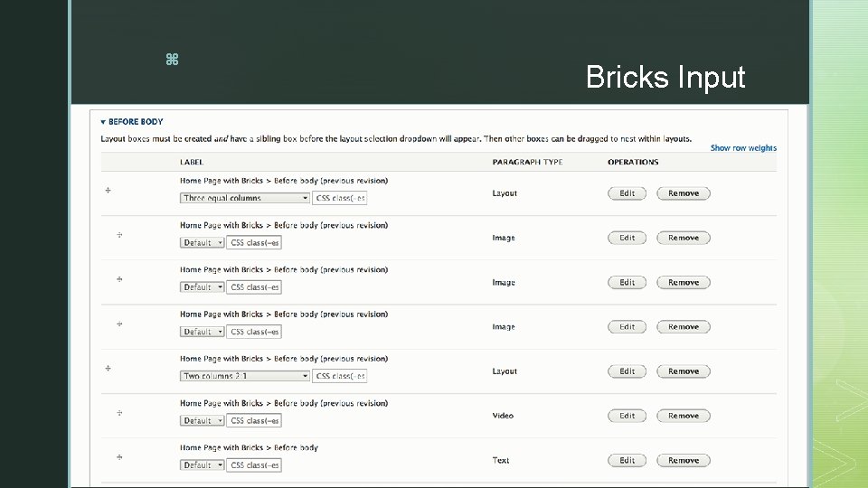Click the drag handle of the third Image row
The image size is (868, 488).
point(119,324)
